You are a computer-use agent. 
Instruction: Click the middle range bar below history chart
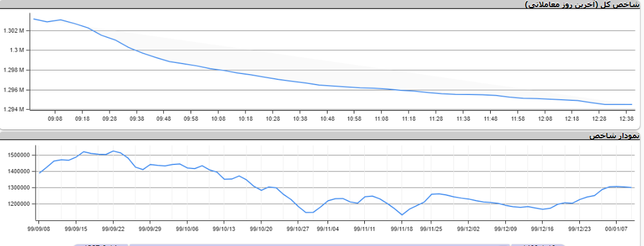[319, 245]
